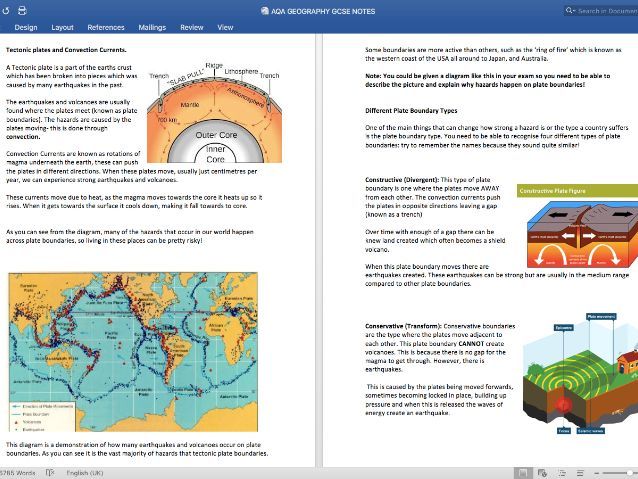Switch to Outline view icon
The image size is (638, 479).
[x=562, y=473]
